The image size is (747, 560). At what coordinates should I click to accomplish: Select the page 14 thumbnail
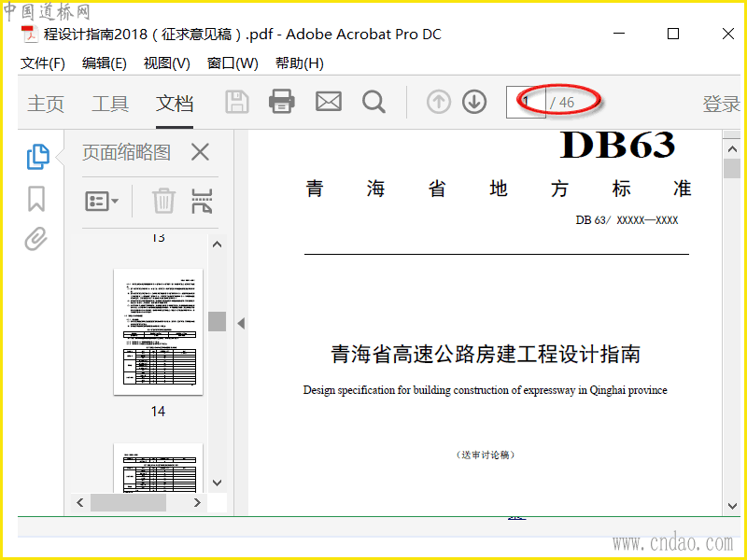158,332
